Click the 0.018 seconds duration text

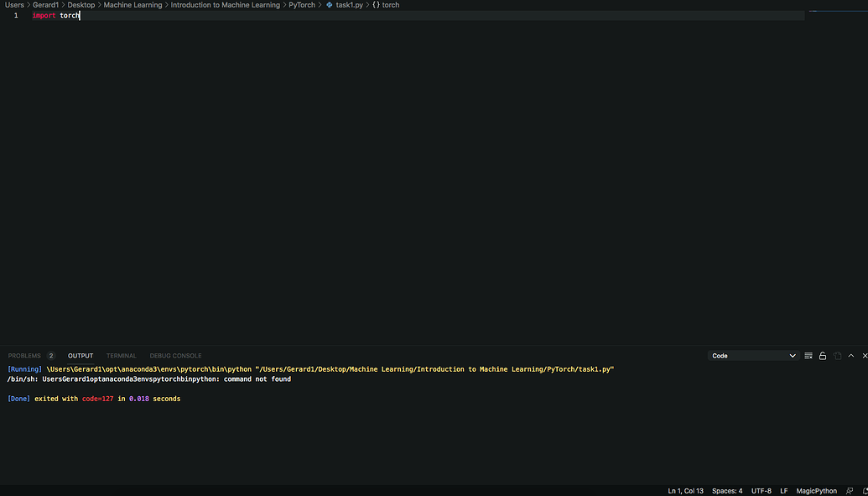point(155,399)
